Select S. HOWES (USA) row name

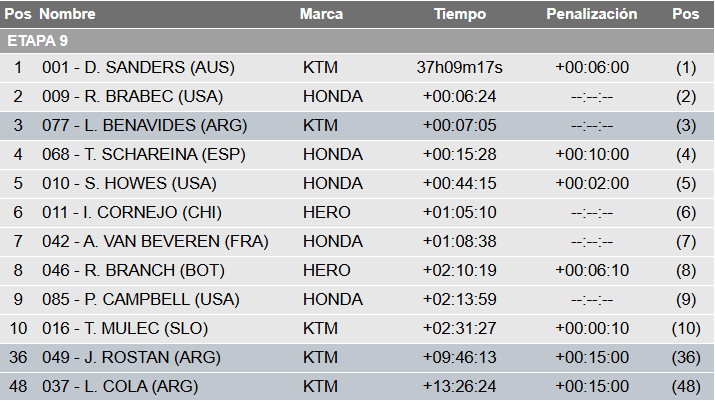[129, 184]
